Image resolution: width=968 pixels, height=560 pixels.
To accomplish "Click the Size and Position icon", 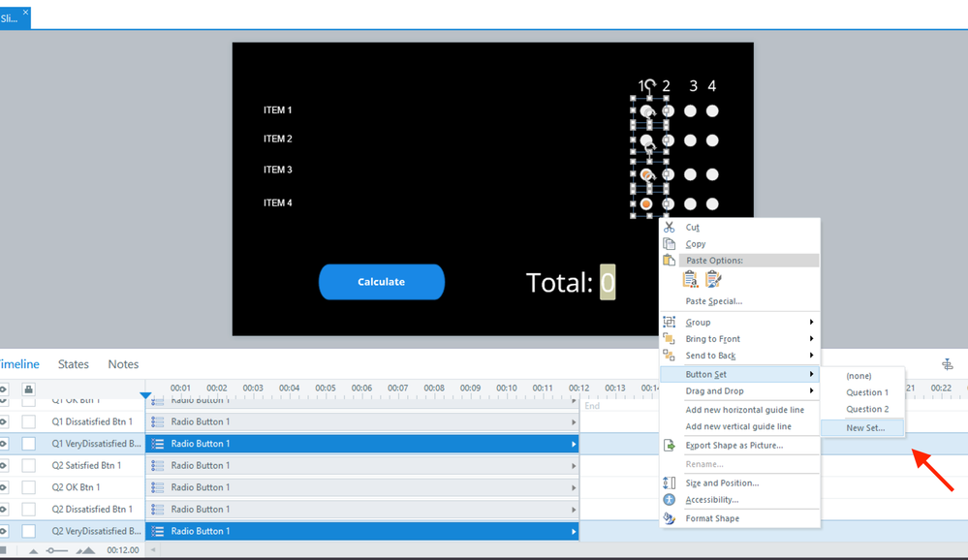I will pyautogui.click(x=670, y=482).
